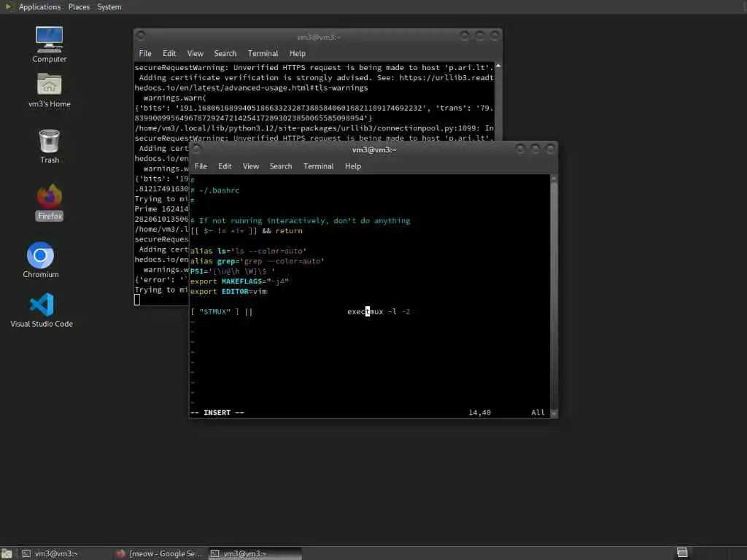Click the front terminal title bar vm3@vm3:~

click(x=374, y=149)
